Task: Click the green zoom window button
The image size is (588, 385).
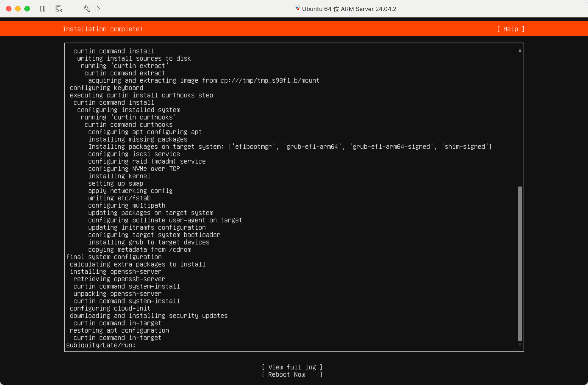Action: point(27,9)
